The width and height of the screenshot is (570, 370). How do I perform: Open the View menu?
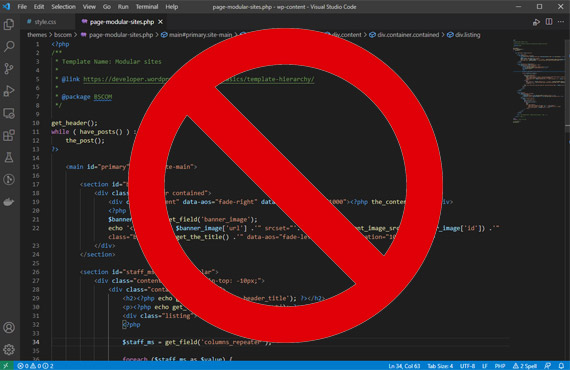coord(89,7)
